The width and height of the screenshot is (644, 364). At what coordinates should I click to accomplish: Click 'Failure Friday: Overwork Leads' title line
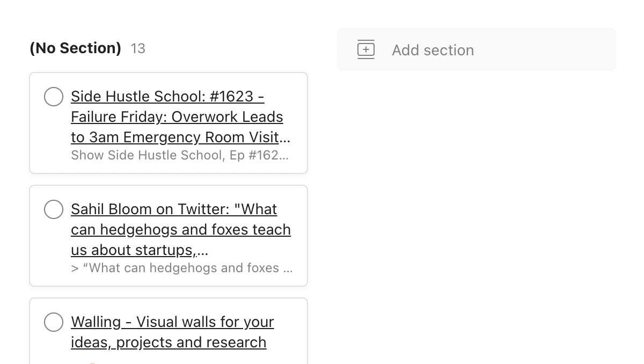click(x=177, y=117)
